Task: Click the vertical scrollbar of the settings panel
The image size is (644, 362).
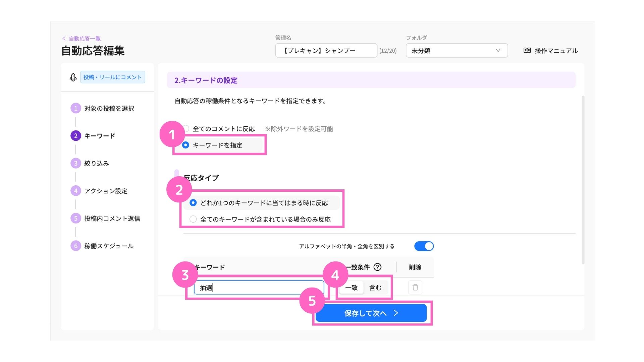Action: (583, 180)
